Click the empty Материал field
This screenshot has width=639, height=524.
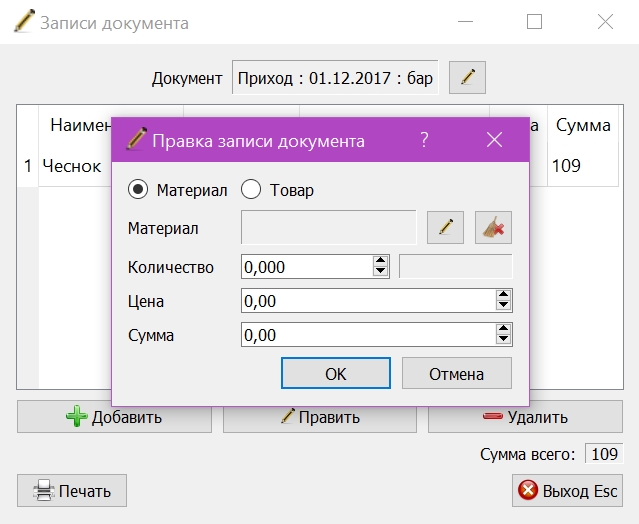click(x=328, y=227)
